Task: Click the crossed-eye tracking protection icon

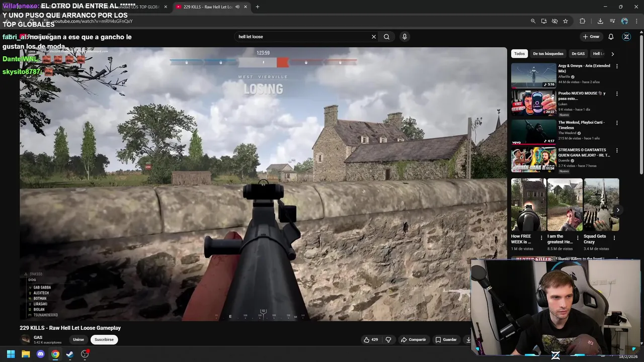Action: 554,21
